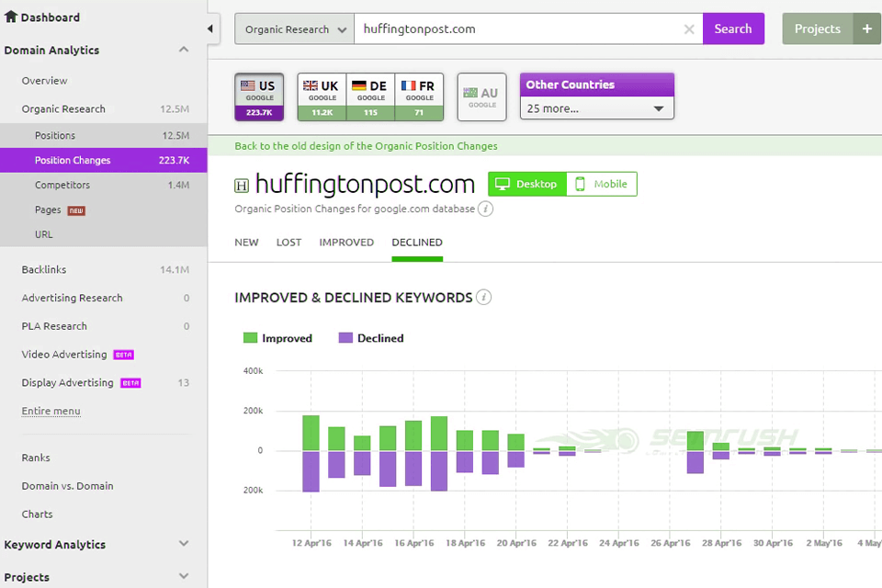Viewport: 882px width, 588px height.
Task: Select the US Google database
Action: 259,96
